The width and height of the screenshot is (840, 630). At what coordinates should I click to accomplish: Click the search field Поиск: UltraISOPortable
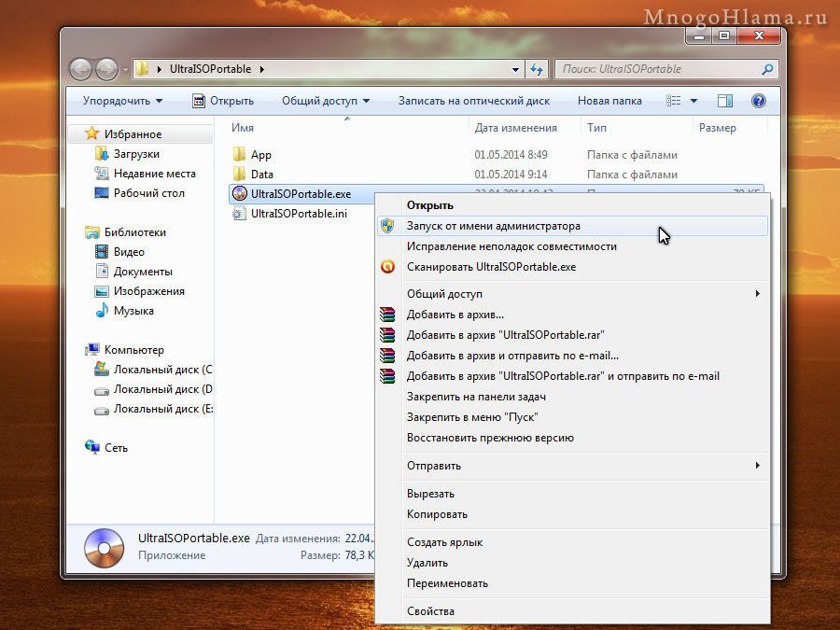[x=658, y=69]
